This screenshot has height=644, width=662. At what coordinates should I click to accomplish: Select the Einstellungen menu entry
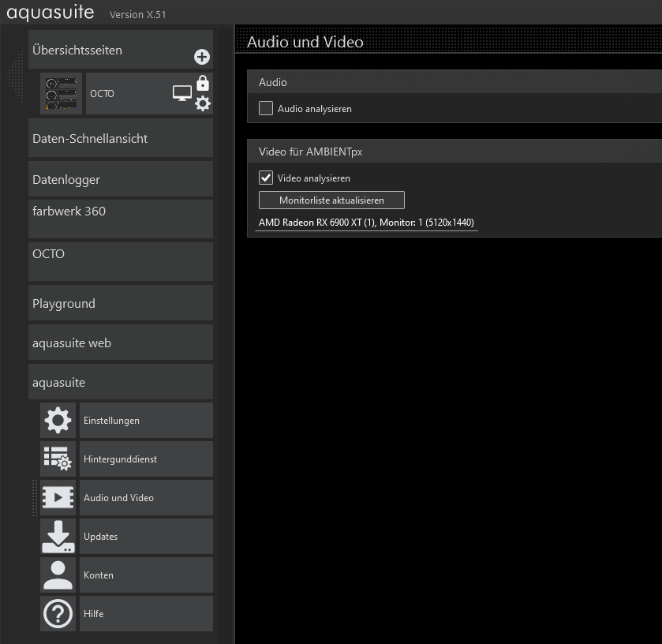146,420
